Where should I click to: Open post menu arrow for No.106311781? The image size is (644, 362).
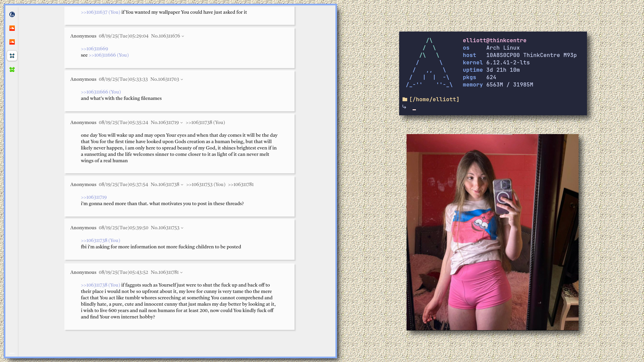click(x=181, y=273)
